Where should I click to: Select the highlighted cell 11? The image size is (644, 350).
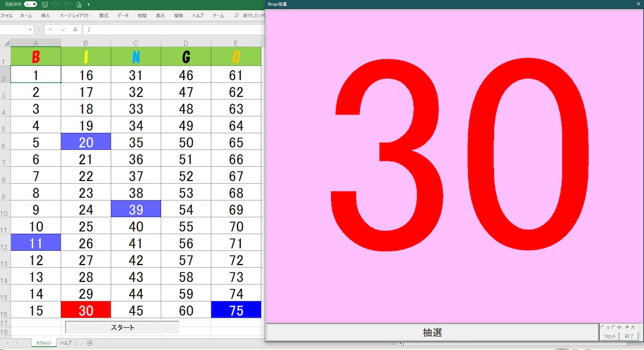35,243
